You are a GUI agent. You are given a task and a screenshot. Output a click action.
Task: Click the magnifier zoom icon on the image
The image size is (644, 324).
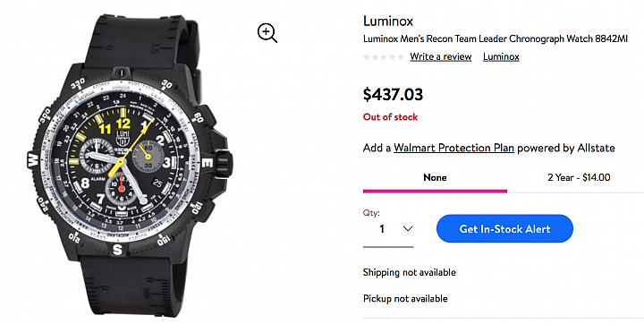(x=267, y=33)
